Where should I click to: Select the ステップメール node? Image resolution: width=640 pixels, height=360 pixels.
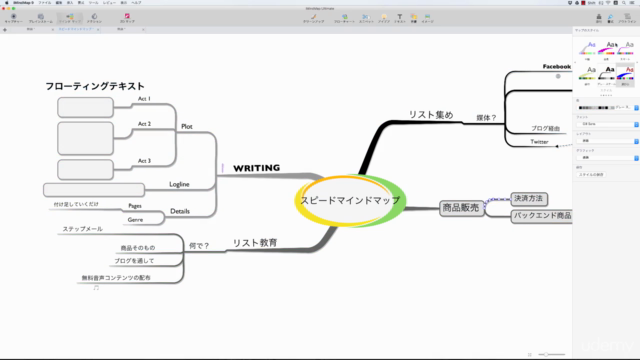pos(82,229)
